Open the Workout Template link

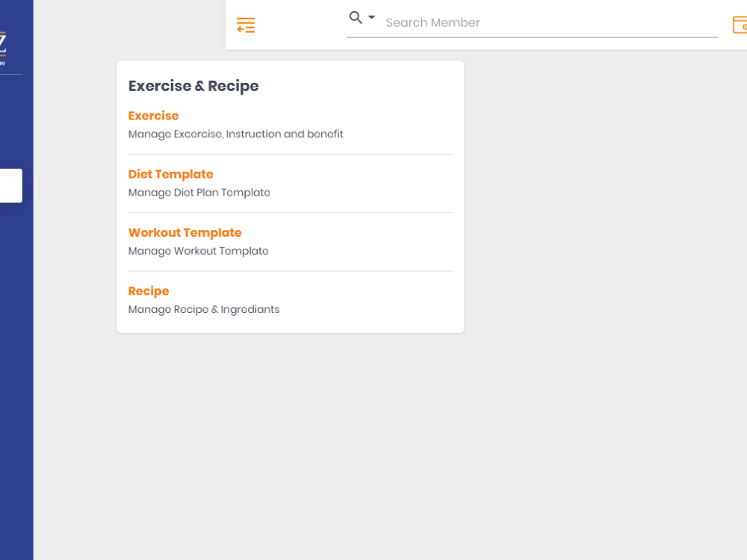point(185,233)
